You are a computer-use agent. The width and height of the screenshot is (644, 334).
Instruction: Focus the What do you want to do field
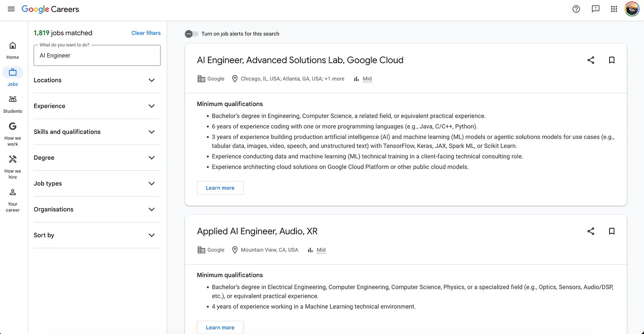97,55
